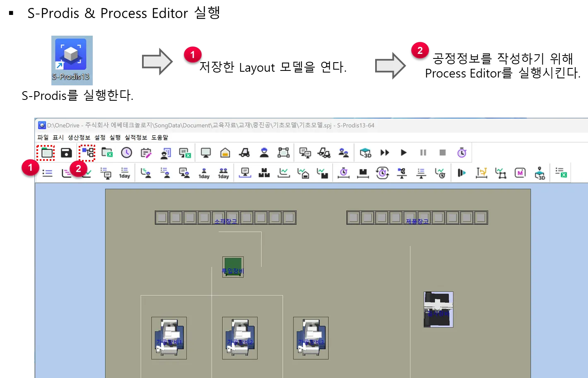
Task: Open the calendar edit schedule icon
Action: (x=146, y=153)
